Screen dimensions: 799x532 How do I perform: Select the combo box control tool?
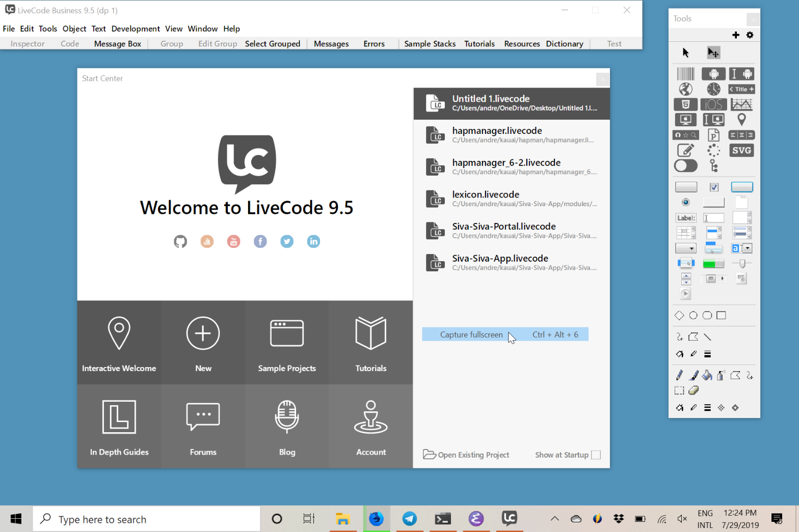pos(741,248)
